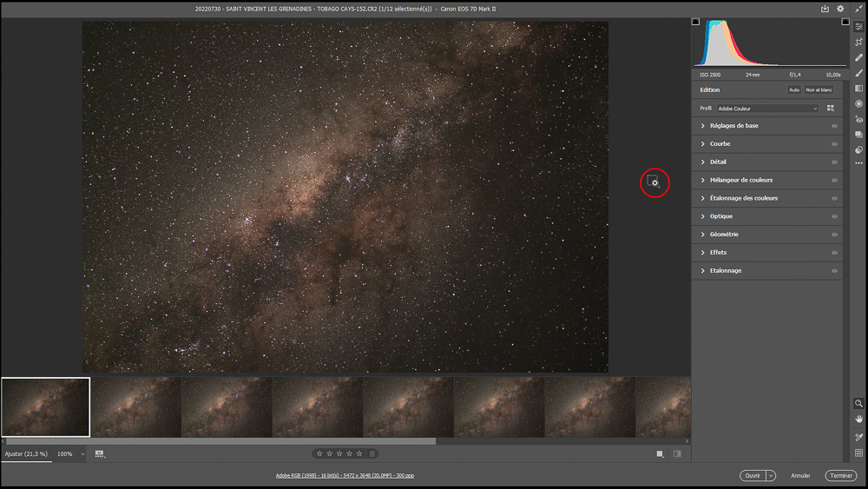Open the Presets panel icon
This screenshot has width=868, height=489.
[858, 149]
